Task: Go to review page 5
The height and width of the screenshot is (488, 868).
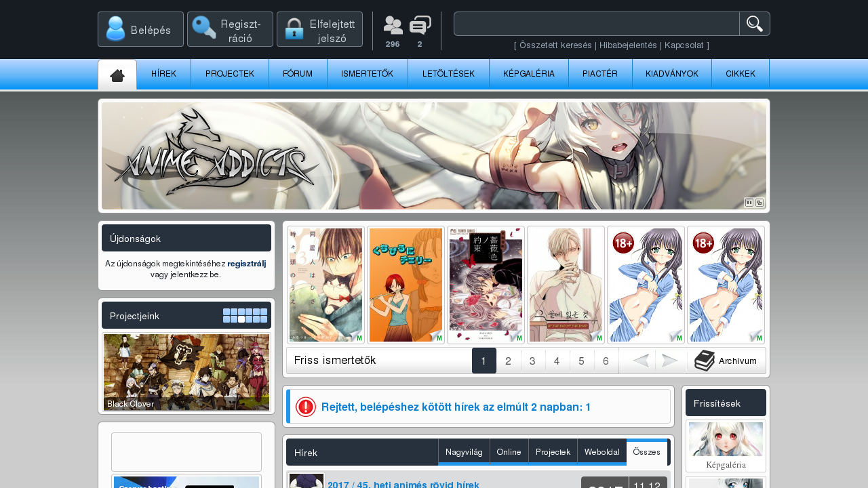Action: click(x=582, y=361)
